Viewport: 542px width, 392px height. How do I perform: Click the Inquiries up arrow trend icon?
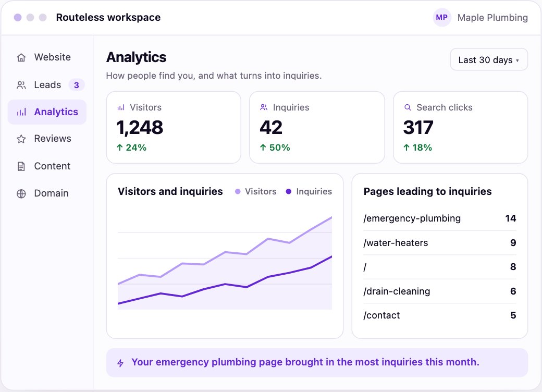click(x=263, y=148)
